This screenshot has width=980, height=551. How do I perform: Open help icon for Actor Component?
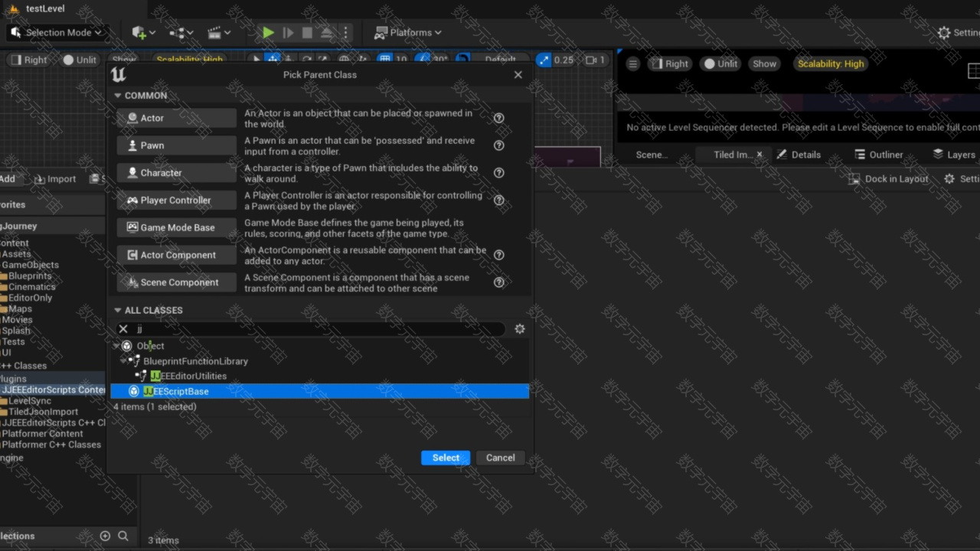click(x=498, y=255)
